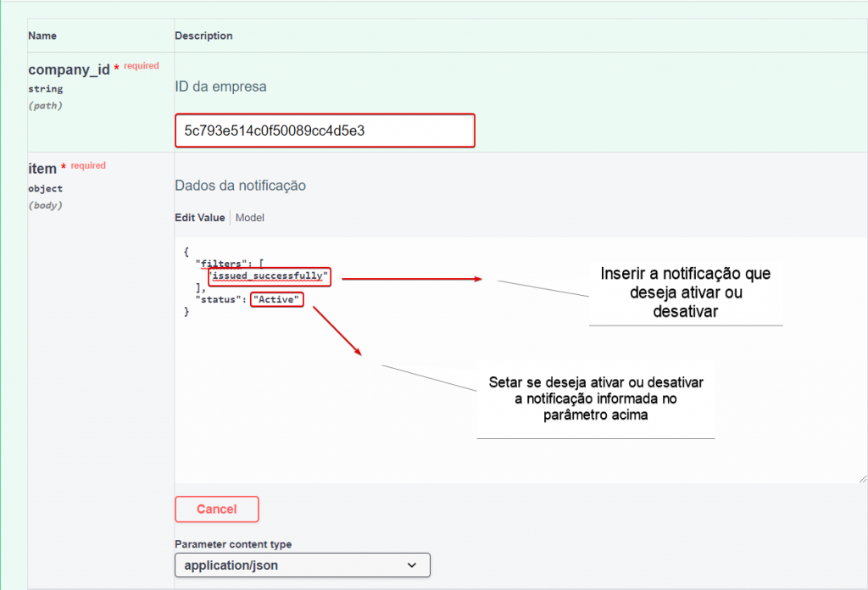Click the chevron arrow on application/json
The image size is (868, 590).
412,565
